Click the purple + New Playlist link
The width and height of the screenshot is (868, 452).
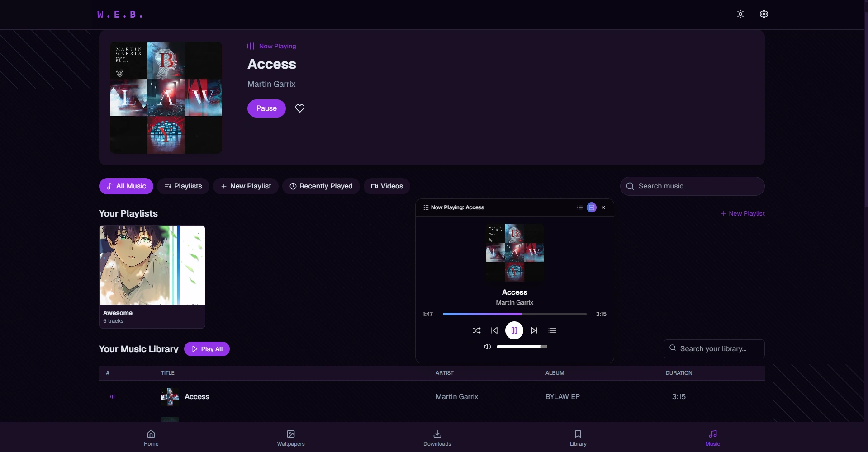coord(742,213)
